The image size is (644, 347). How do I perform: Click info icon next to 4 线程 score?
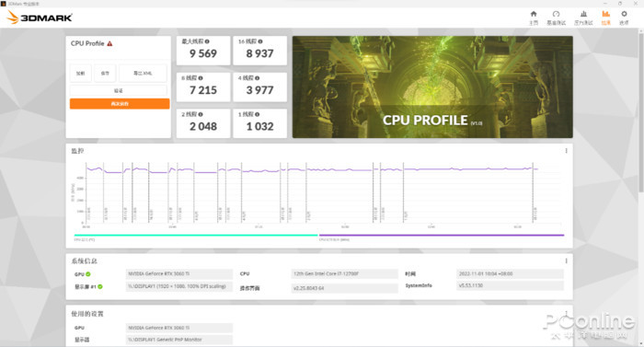click(257, 77)
